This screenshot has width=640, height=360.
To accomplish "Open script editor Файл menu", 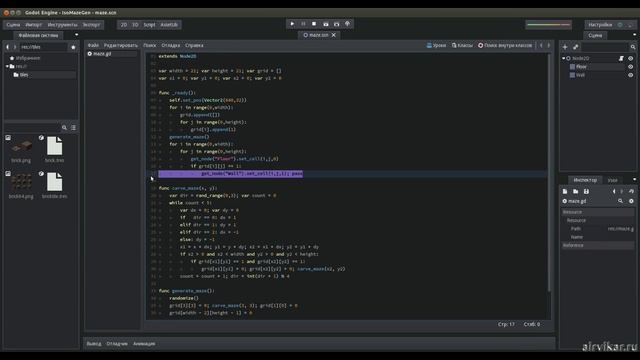I will point(93,45).
